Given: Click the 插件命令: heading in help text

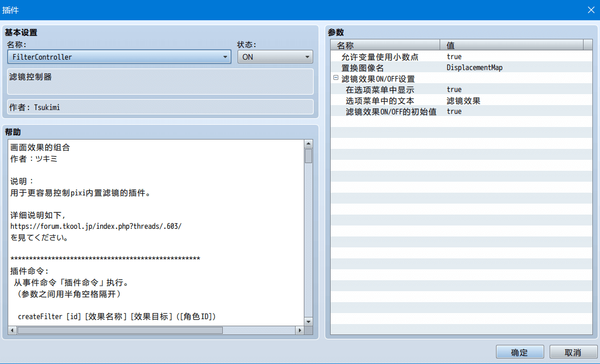Looking at the screenshot, I should (30, 271).
